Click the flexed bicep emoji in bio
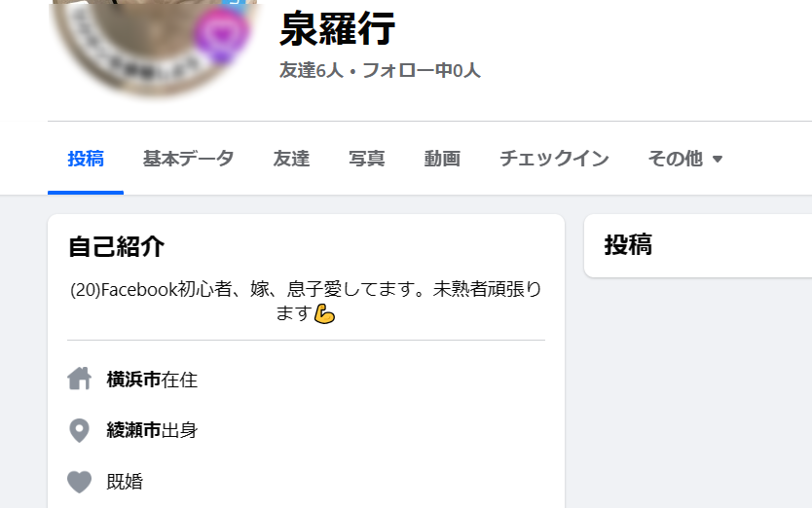 (x=324, y=313)
